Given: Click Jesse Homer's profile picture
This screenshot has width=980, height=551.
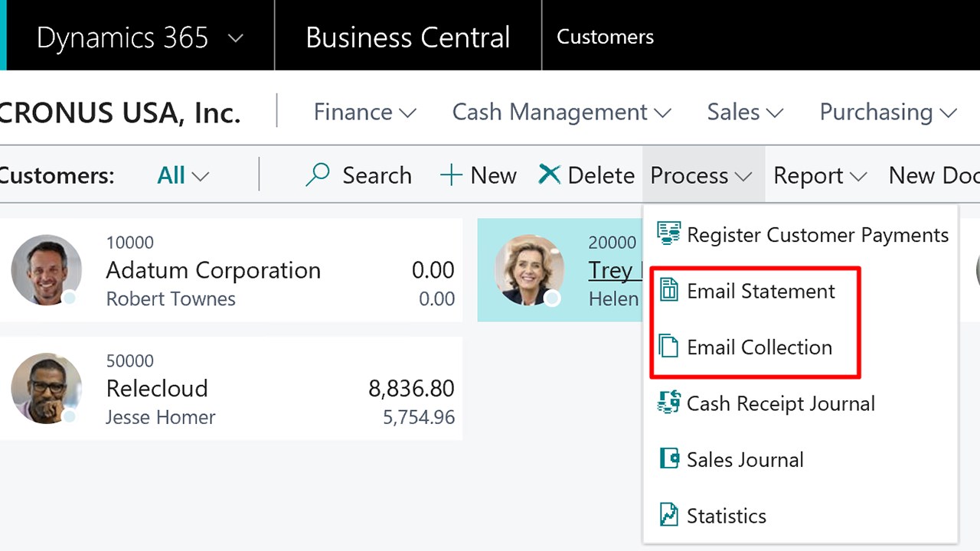Looking at the screenshot, I should (46, 388).
